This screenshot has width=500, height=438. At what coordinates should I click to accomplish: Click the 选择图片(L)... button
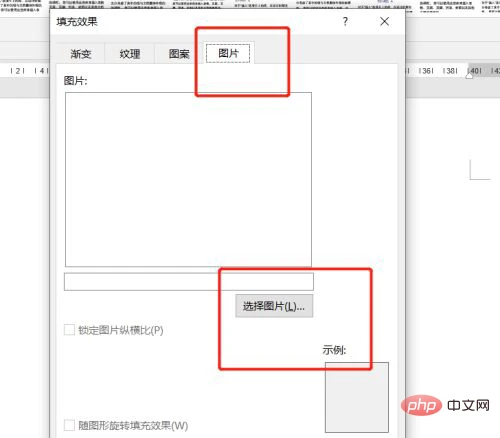[x=274, y=306]
